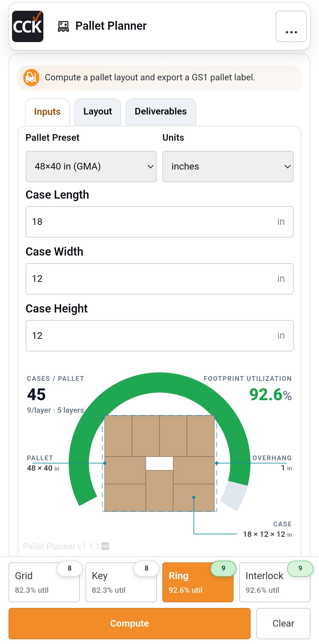
Task: Click the 9 badge on Interlock pattern
Action: pos(300,568)
